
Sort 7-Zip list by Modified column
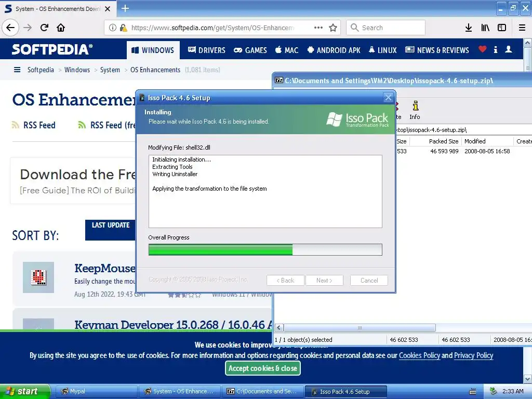(487, 141)
